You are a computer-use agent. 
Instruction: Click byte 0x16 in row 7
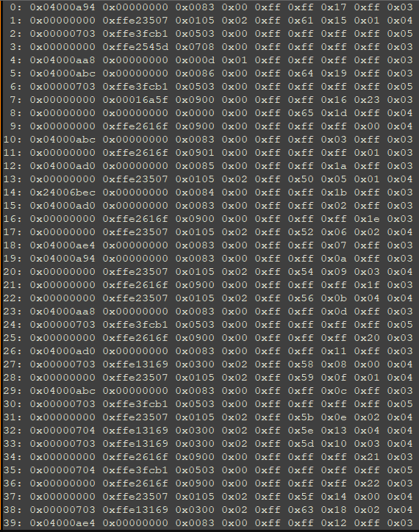click(334, 100)
